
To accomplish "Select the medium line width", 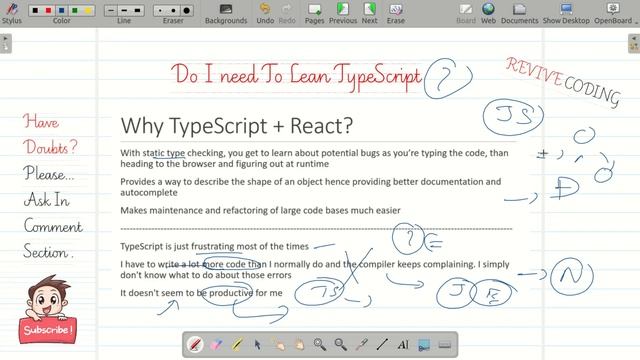I will tap(124, 10).
